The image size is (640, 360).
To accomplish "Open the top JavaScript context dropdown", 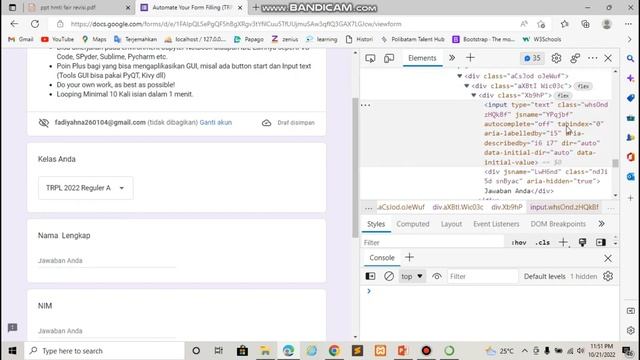I will coord(411,276).
